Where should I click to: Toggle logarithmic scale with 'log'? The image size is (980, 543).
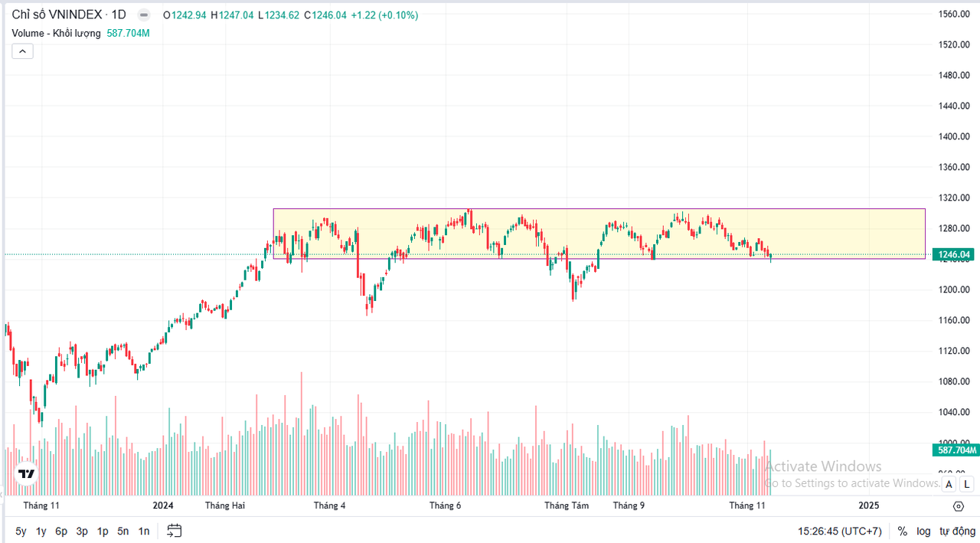click(x=923, y=531)
